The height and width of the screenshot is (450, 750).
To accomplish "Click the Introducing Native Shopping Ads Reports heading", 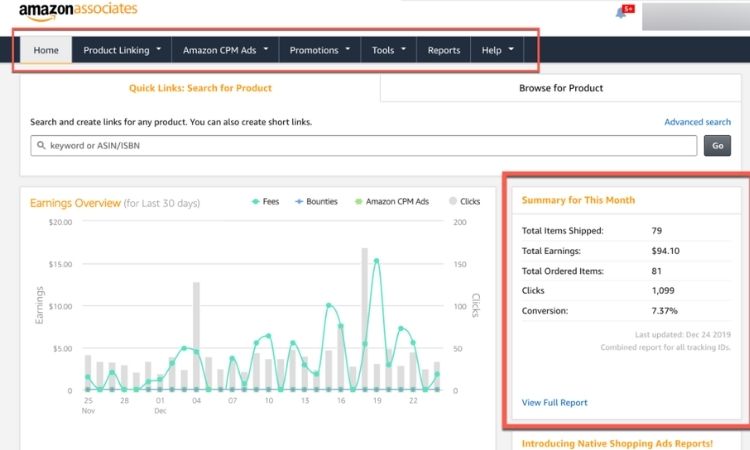I will [617, 443].
